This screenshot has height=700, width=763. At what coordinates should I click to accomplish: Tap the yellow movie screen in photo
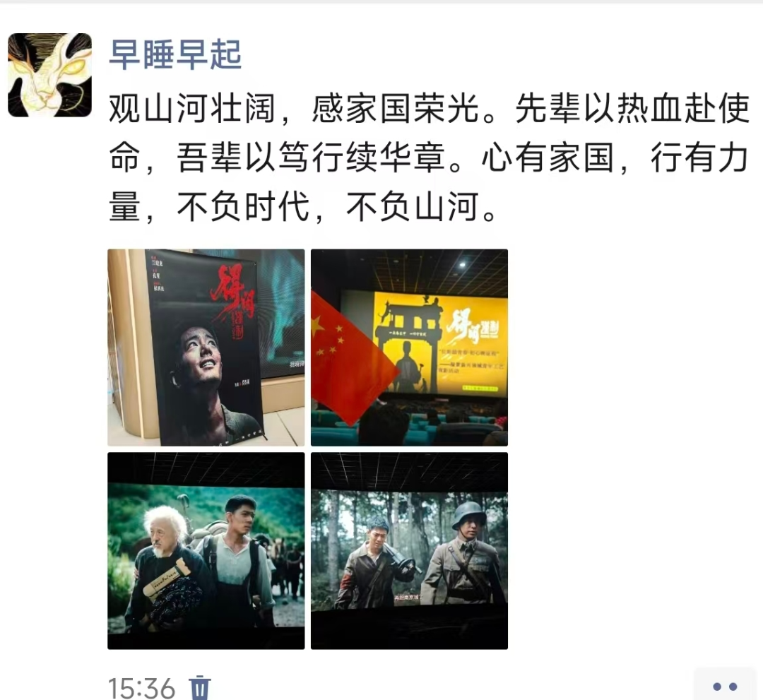pos(425,343)
